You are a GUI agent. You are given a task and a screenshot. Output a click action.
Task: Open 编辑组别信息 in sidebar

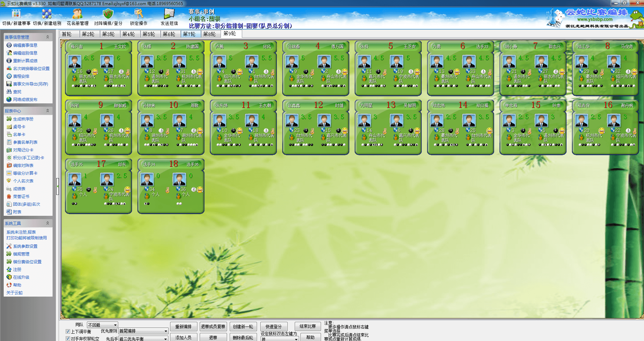(22, 53)
